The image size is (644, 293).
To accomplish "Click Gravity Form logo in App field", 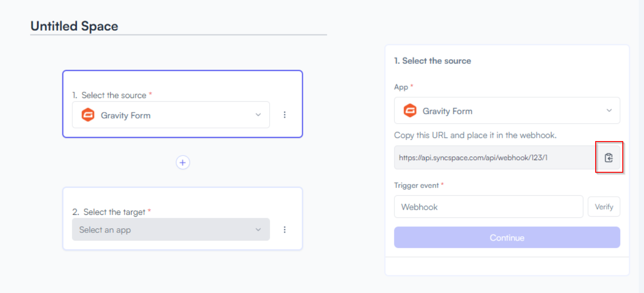I will click(x=409, y=111).
